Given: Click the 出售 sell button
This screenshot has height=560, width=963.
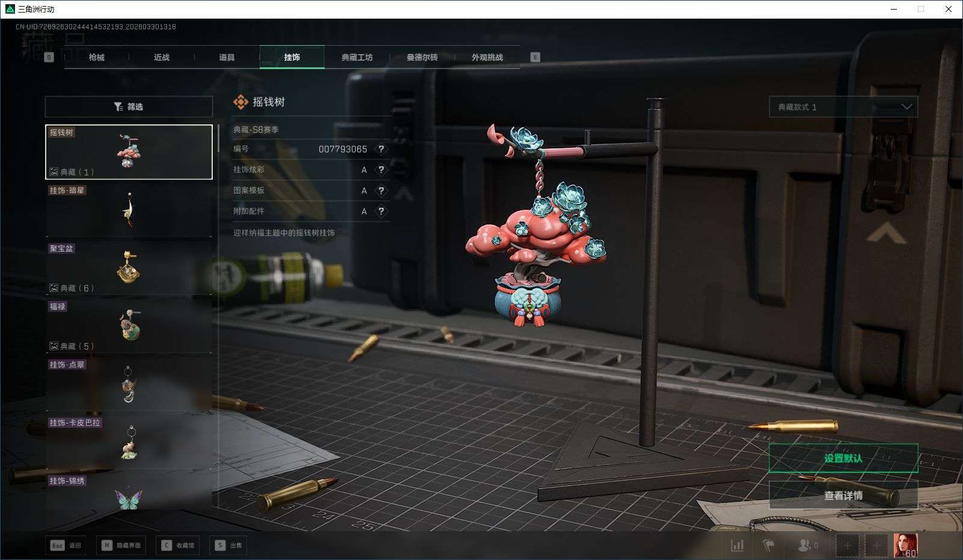Looking at the screenshot, I should click(229, 545).
